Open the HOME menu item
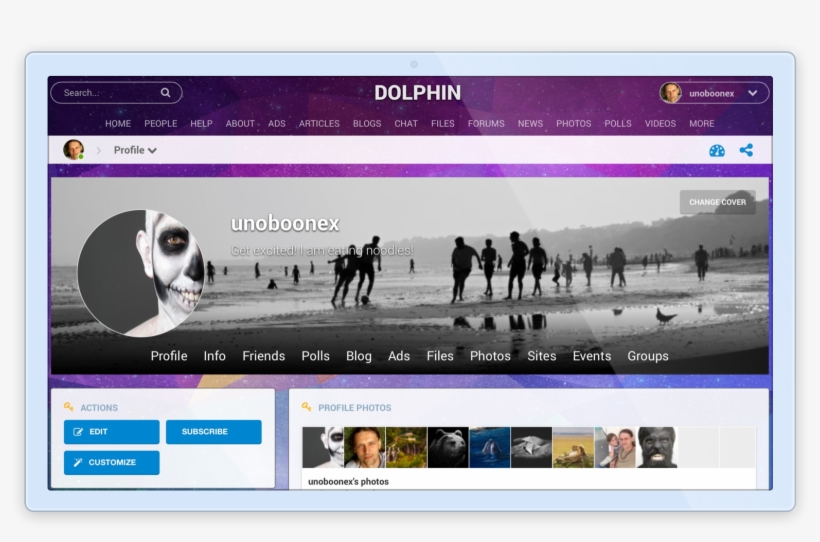This screenshot has width=820, height=542. [118, 123]
